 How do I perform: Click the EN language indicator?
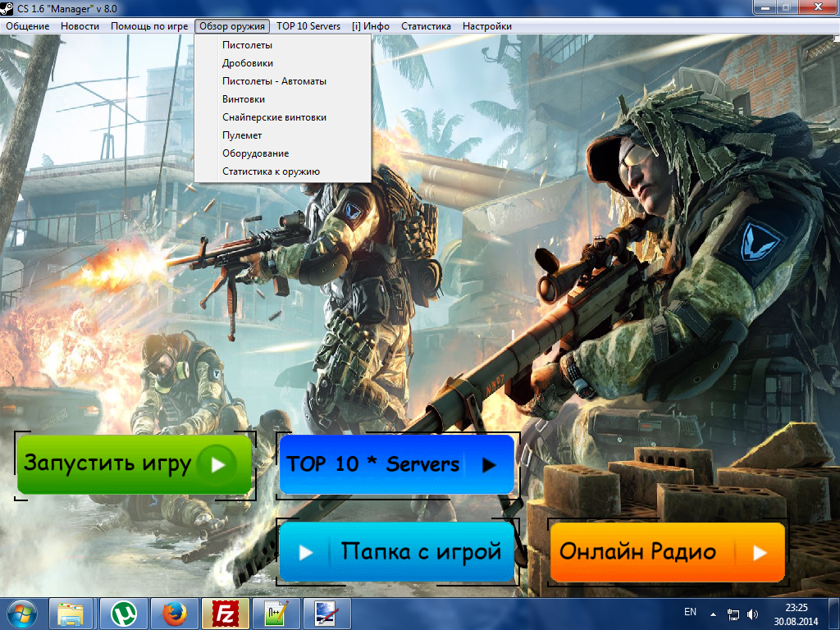pyautogui.click(x=690, y=612)
